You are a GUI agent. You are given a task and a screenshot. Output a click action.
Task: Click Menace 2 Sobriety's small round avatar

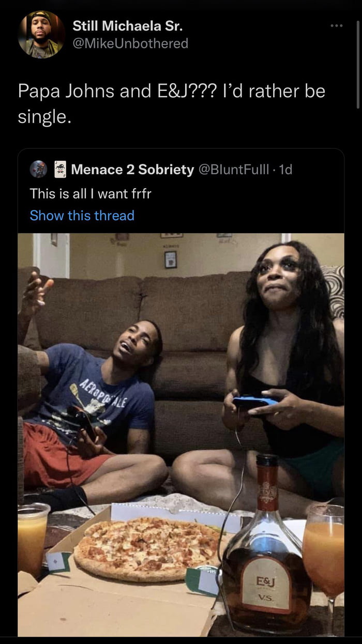(x=38, y=169)
